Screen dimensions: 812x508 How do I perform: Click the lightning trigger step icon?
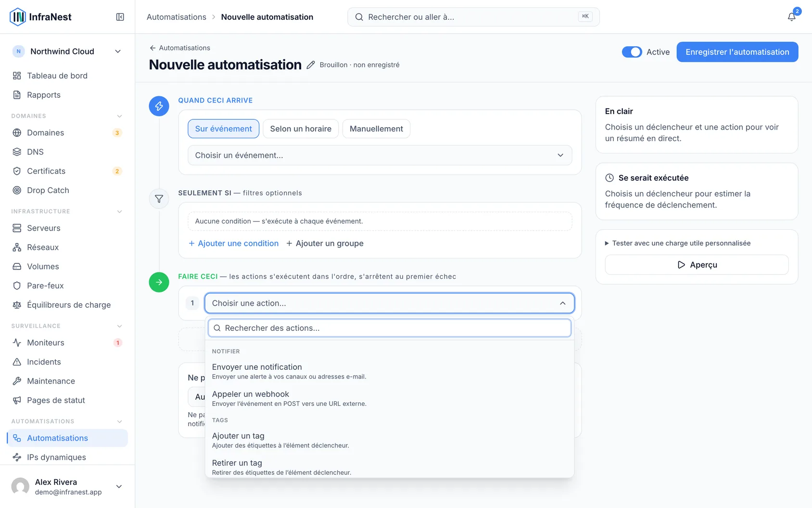159,106
